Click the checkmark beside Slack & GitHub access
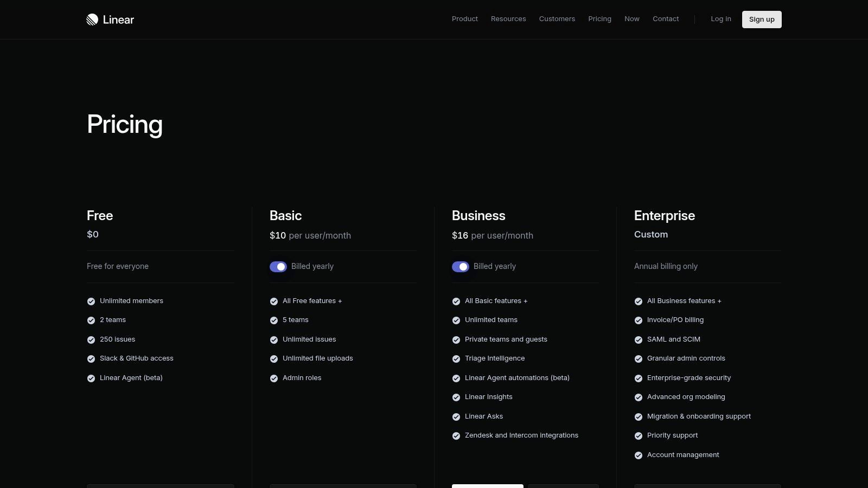The image size is (868, 488). pos(91,358)
